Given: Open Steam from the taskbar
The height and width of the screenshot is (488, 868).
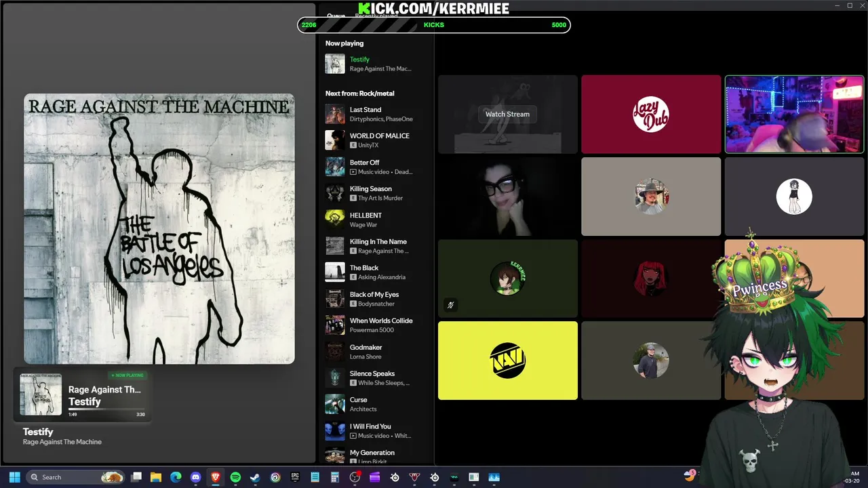Looking at the screenshot, I should pos(255,477).
